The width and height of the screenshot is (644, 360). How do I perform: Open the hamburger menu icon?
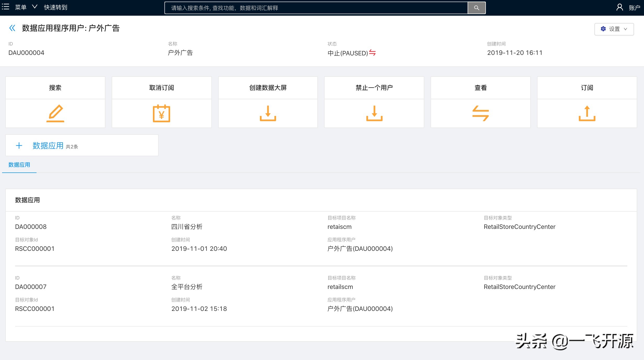pyautogui.click(x=5, y=7)
